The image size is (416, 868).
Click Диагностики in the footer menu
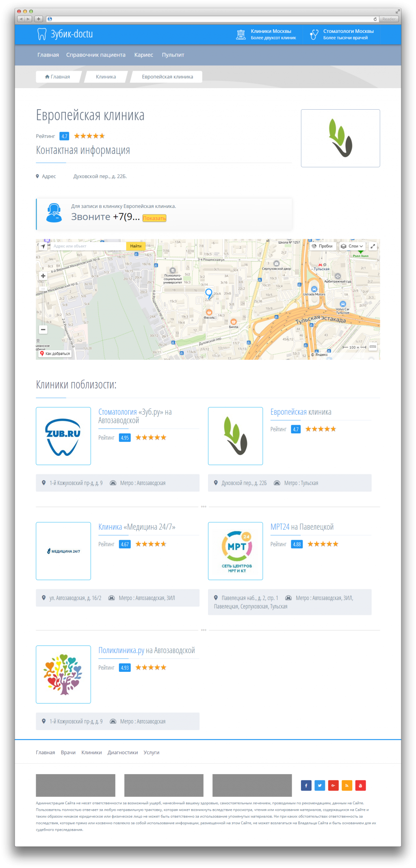(x=123, y=753)
